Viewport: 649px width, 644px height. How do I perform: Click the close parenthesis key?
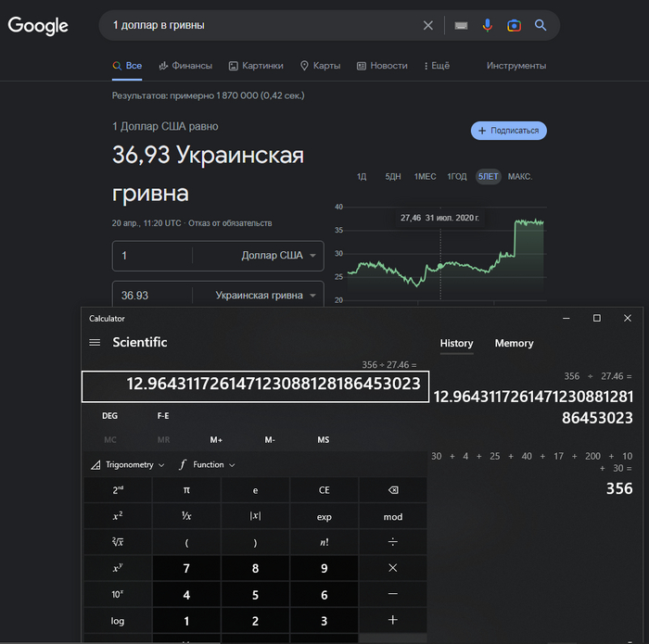tap(255, 542)
